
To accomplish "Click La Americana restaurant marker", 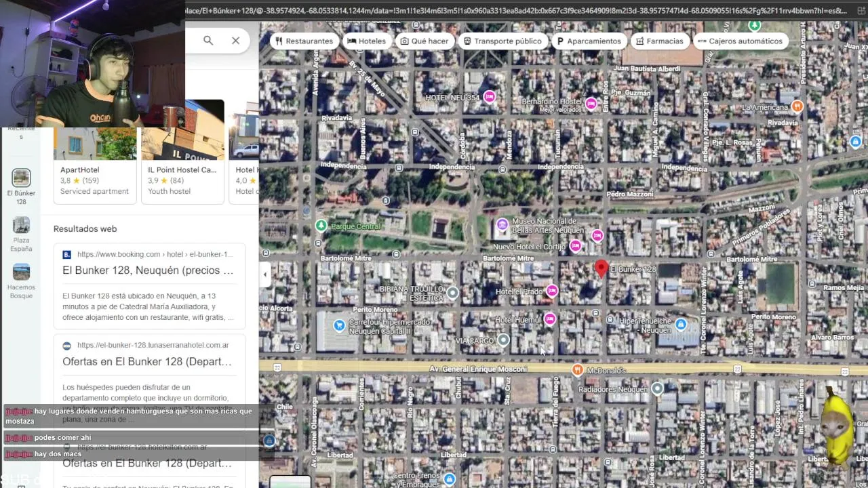I will coord(797,106).
